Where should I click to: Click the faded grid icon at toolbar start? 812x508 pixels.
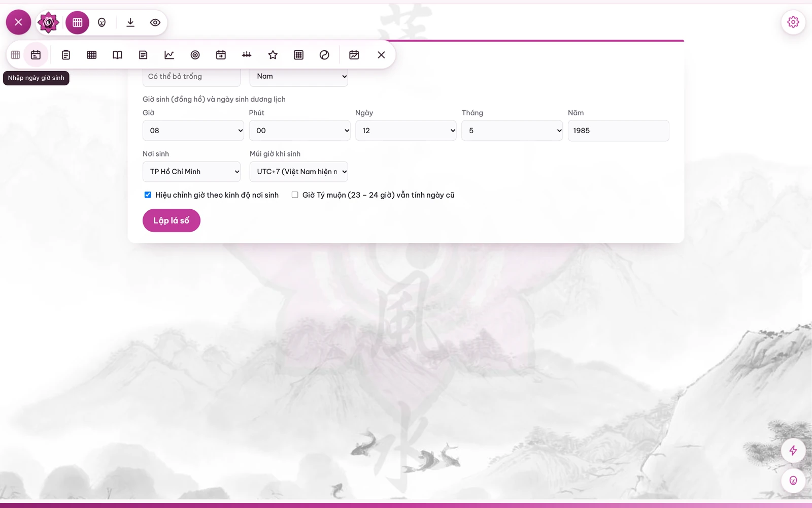15,55
